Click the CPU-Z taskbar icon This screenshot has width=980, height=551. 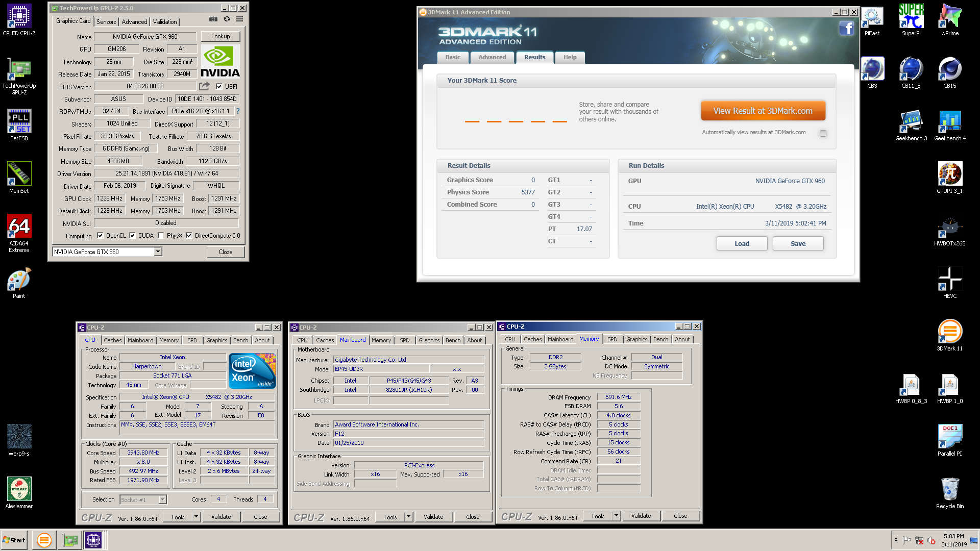(93, 540)
